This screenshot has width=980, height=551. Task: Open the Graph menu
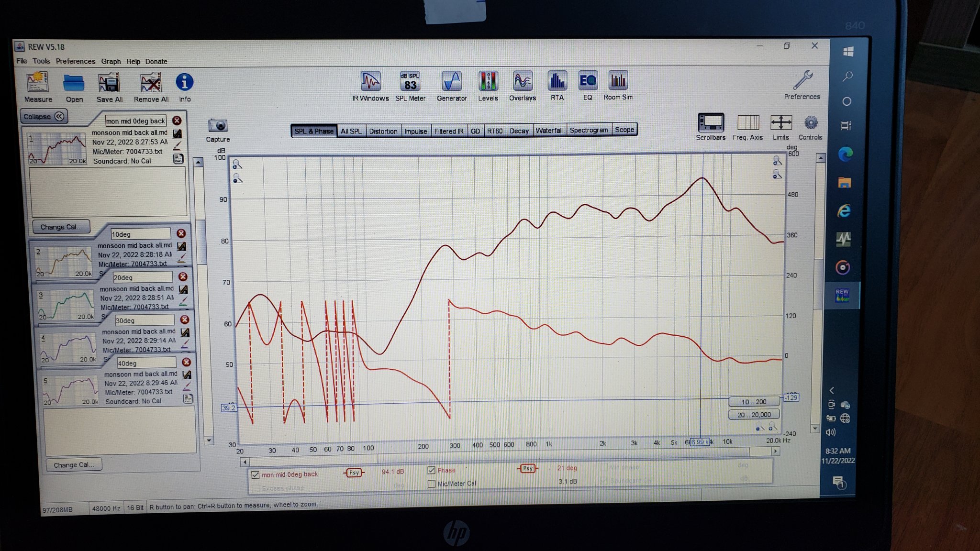click(x=111, y=61)
